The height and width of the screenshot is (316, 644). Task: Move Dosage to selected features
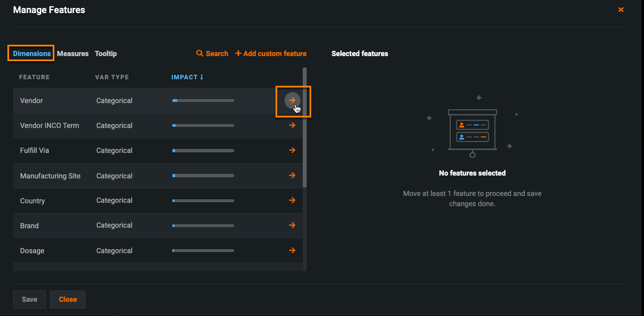pyautogui.click(x=292, y=250)
